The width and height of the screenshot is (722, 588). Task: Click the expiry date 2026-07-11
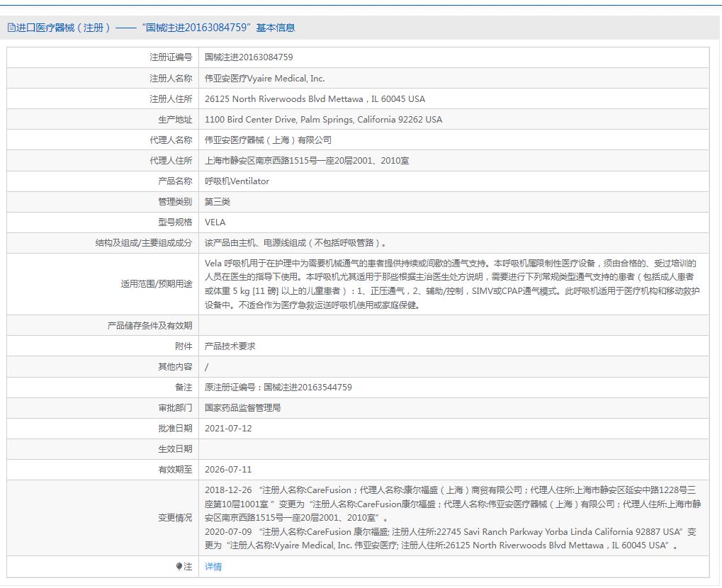coord(228,470)
